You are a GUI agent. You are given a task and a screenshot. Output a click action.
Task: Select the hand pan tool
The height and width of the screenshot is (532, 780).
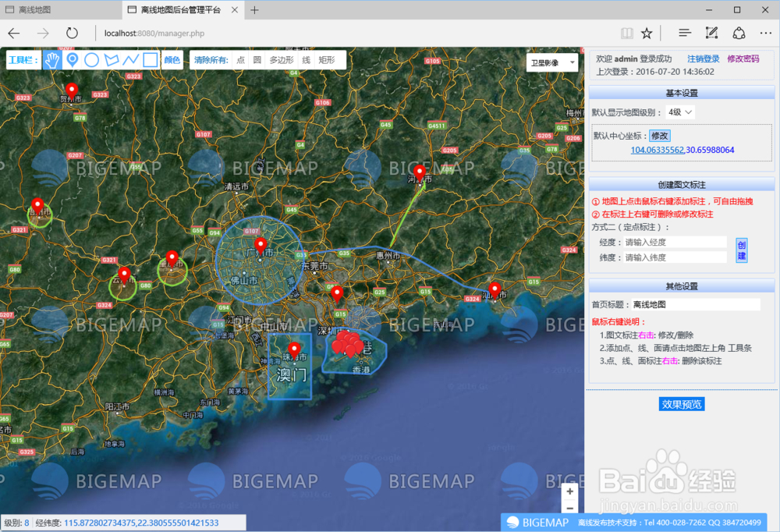click(x=52, y=59)
